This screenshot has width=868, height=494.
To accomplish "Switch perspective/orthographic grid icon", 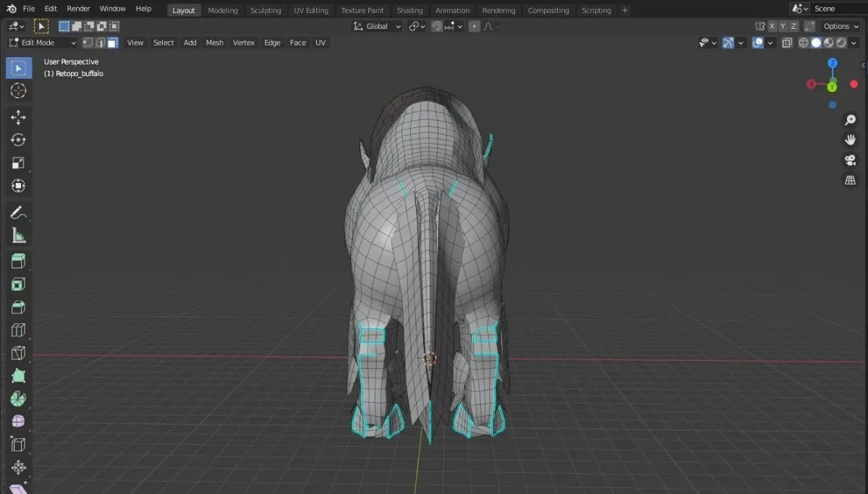I will pos(851,180).
